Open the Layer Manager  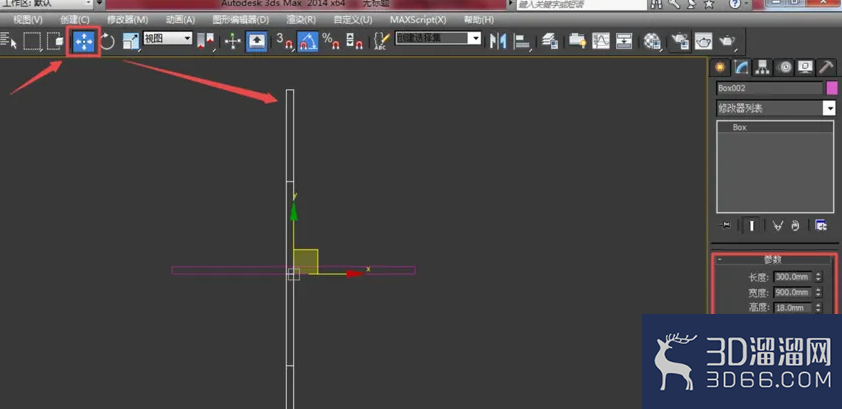tap(549, 41)
